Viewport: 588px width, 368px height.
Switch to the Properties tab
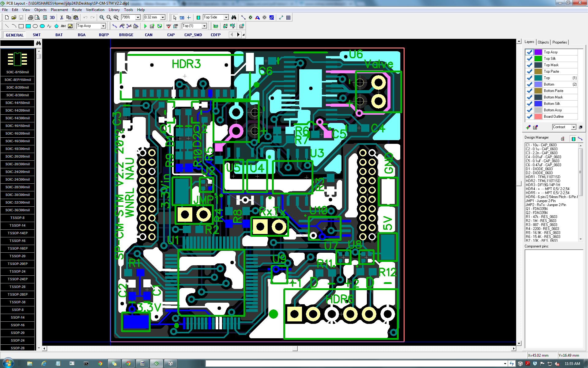click(x=560, y=42)
